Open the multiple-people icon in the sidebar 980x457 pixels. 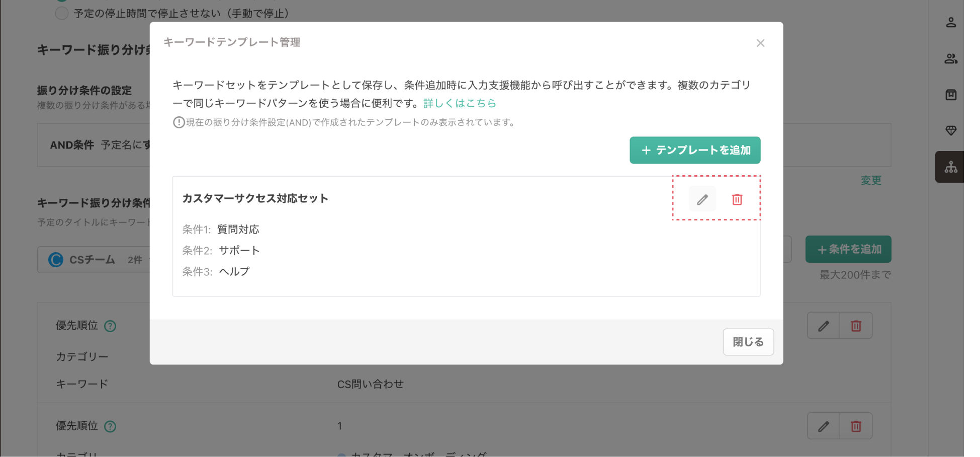point(950,59)
